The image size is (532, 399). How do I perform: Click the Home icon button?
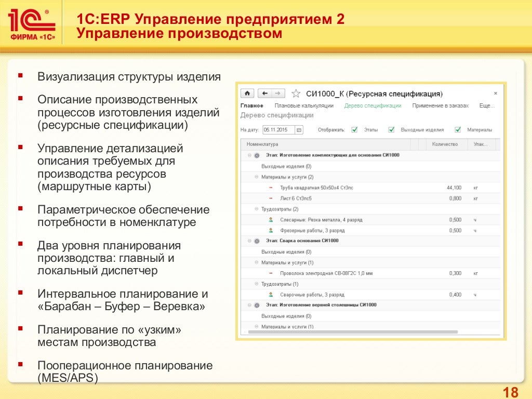coord(247,94)
